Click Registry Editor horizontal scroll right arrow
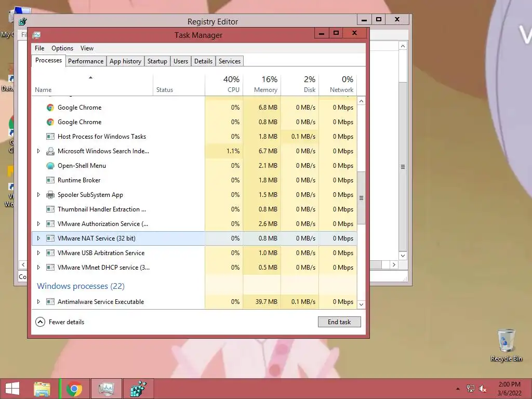Screen dimensions: 532x399 (x=394, y=264)
